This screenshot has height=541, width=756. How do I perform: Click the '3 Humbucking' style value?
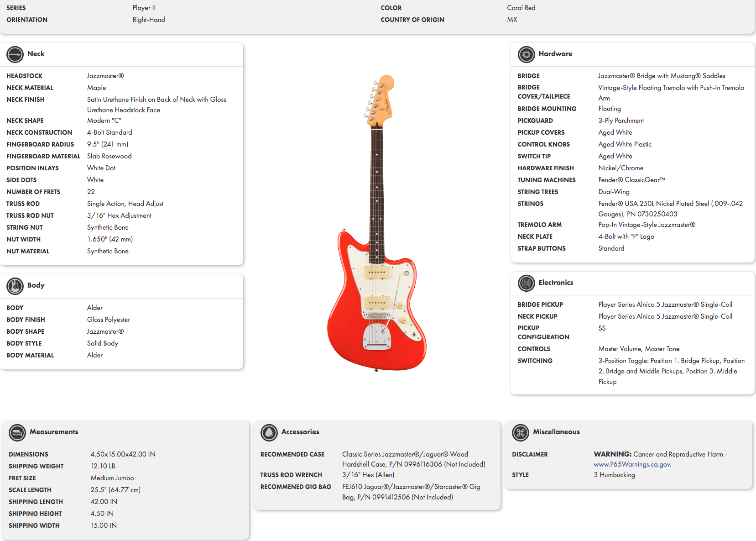[x=614, y=475]
